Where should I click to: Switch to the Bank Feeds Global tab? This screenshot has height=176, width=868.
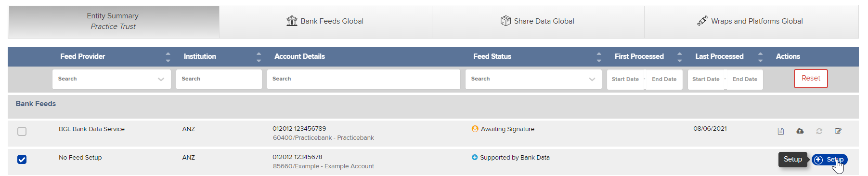click(x=325, y=21)
